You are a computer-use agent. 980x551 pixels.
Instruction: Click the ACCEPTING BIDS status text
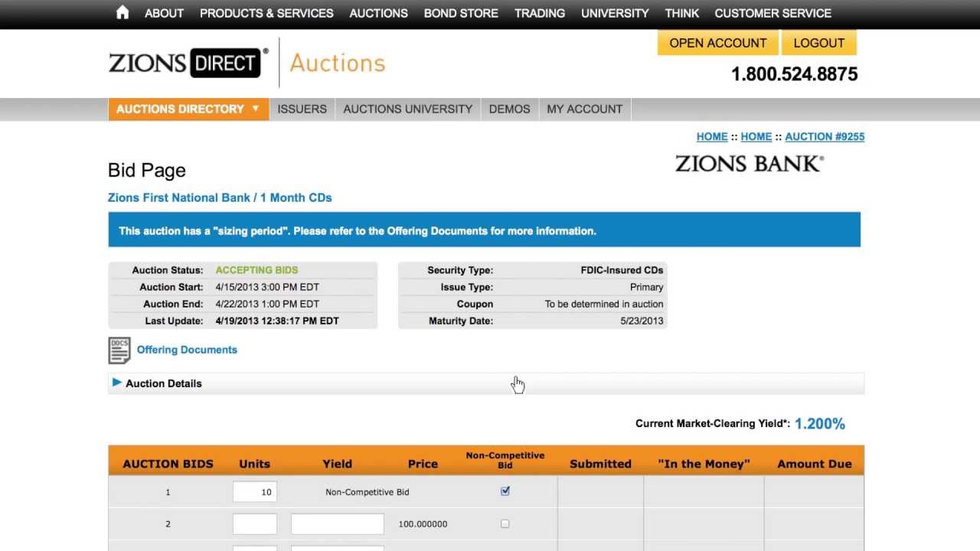tap(256, 270)
